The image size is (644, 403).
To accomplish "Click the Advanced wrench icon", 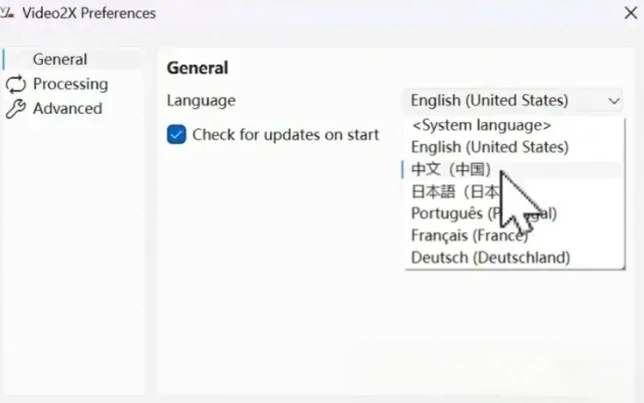I will pos(15,109).
